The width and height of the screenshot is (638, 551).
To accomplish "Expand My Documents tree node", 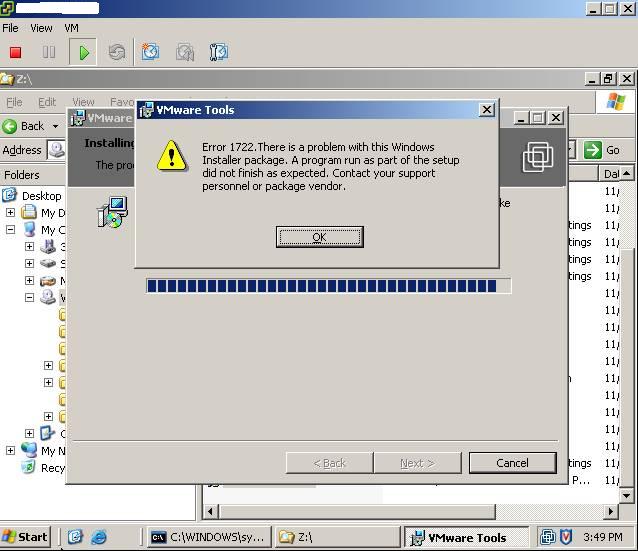I will pyautogui.click(x=11, y=212).
